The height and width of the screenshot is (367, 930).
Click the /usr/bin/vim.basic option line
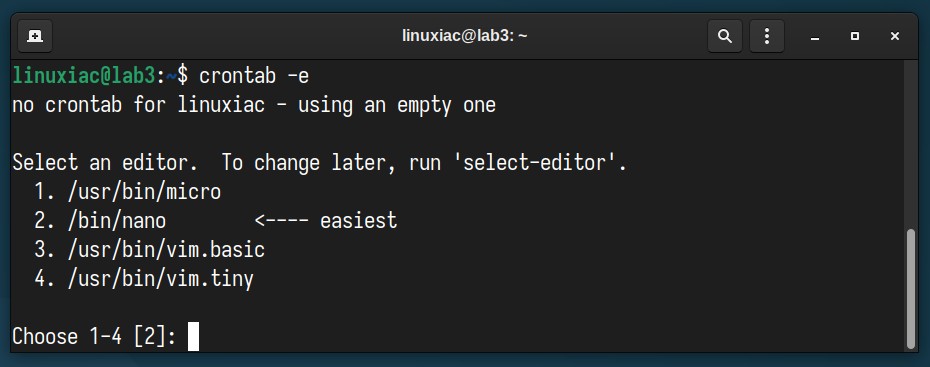149,250
